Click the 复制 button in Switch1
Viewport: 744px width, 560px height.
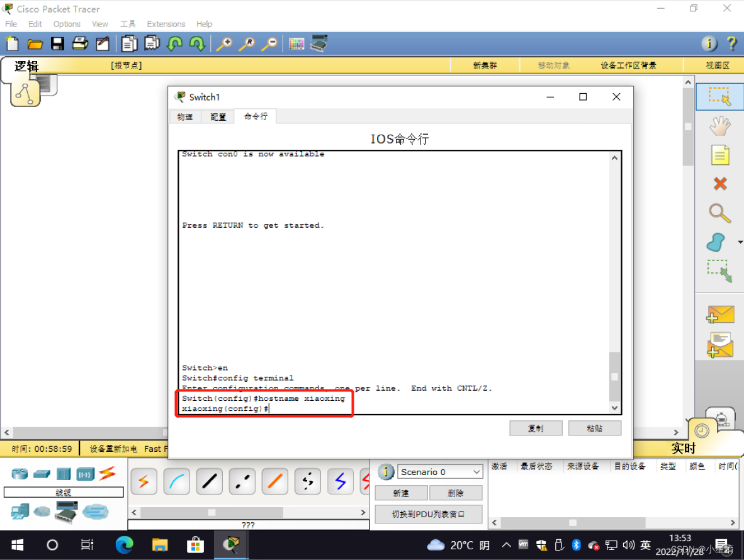[536, 428]
